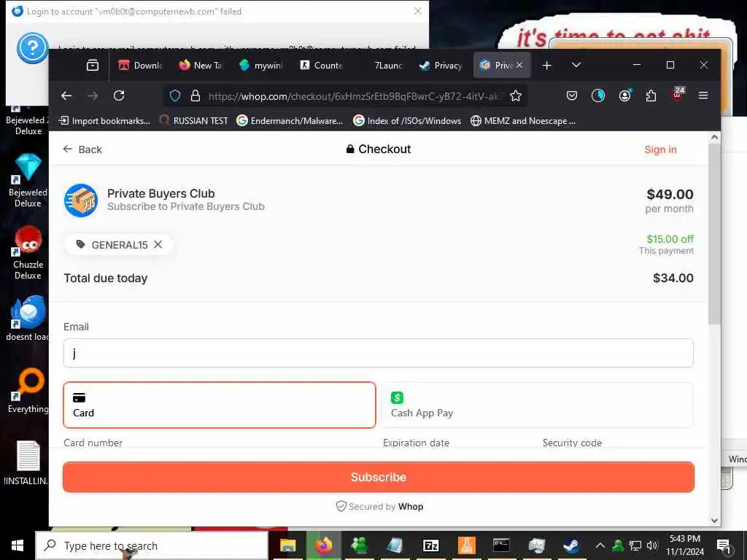747x560 pixels.
Task: Click the page scrollbar up arrow
Action: click(714, 137)
